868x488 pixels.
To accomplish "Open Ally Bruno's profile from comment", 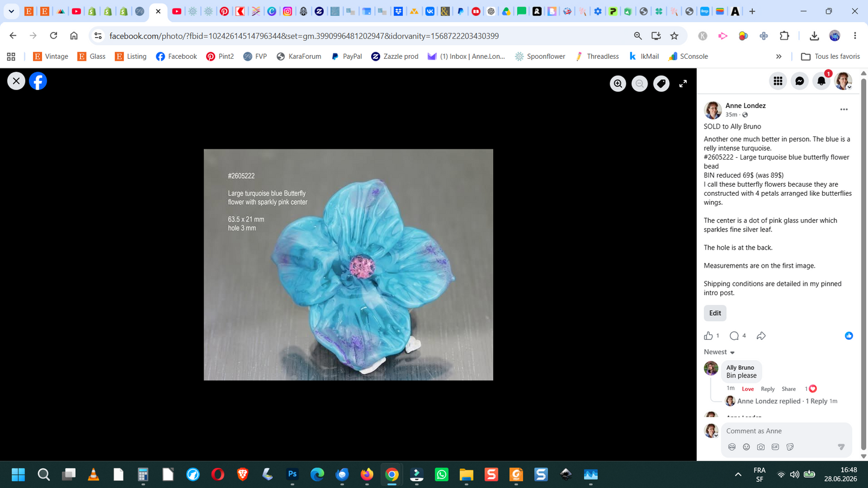I will 740,367.
